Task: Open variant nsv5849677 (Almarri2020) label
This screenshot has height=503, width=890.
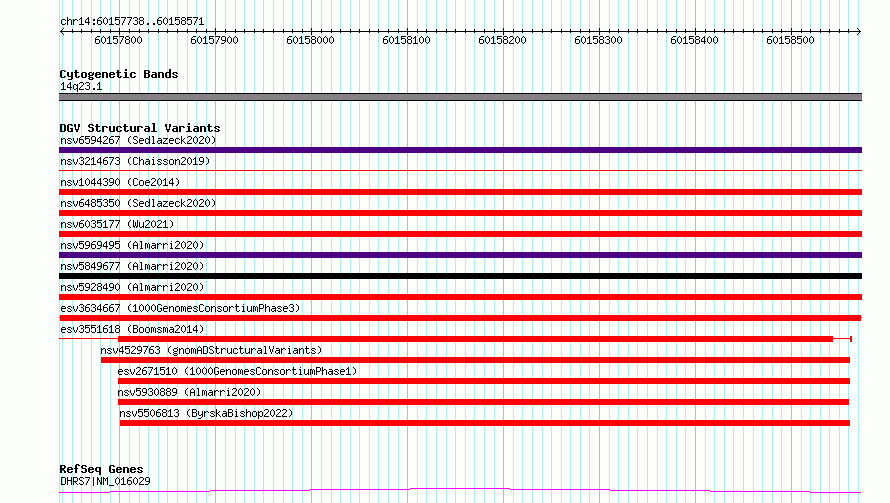Action: click(132, 266)
